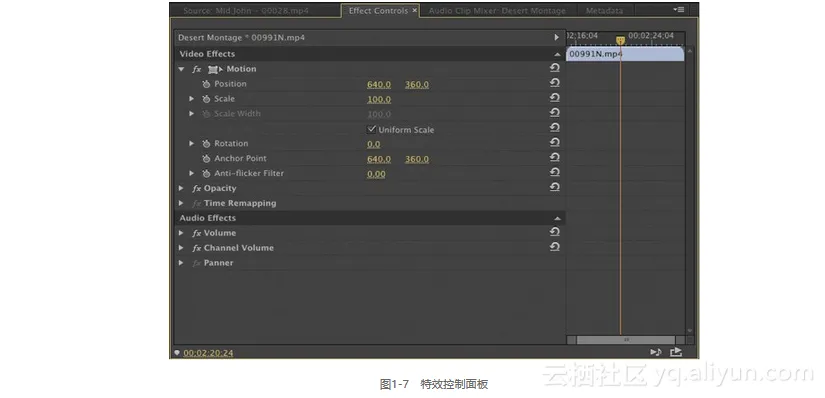Open the Audio Clip Mixer tab
This screenshot has width=825, height=398.
[497, 11]
